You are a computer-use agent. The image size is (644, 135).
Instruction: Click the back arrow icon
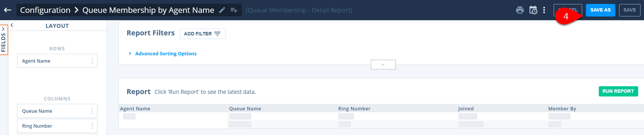(8, 10)
